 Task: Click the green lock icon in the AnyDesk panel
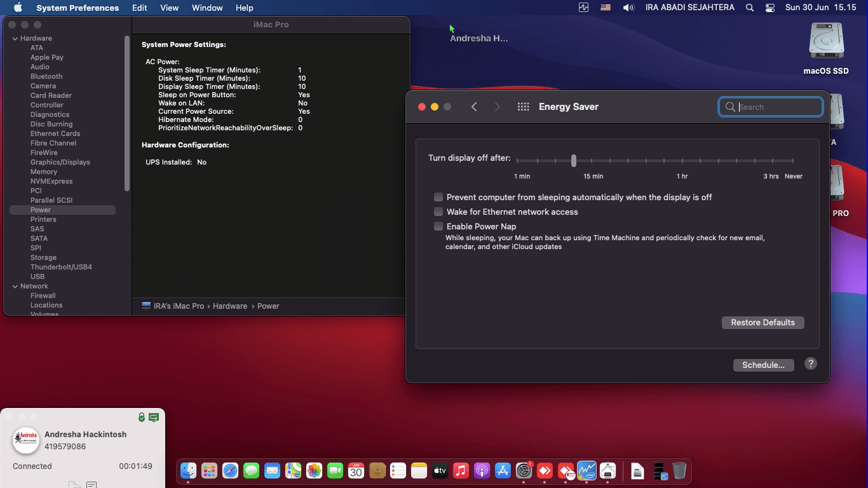pos(142,417)
